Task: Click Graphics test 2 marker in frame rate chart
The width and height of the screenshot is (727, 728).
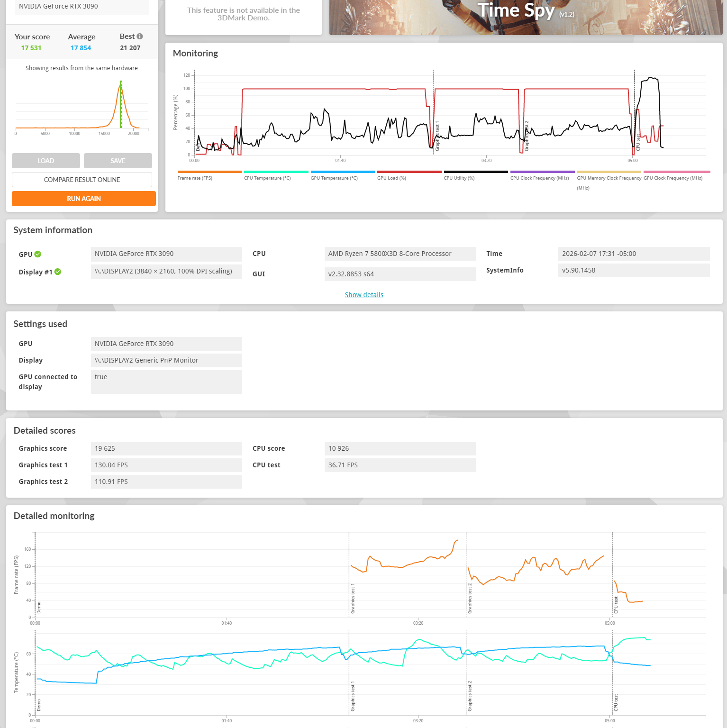Action: [x=470, y=599]
